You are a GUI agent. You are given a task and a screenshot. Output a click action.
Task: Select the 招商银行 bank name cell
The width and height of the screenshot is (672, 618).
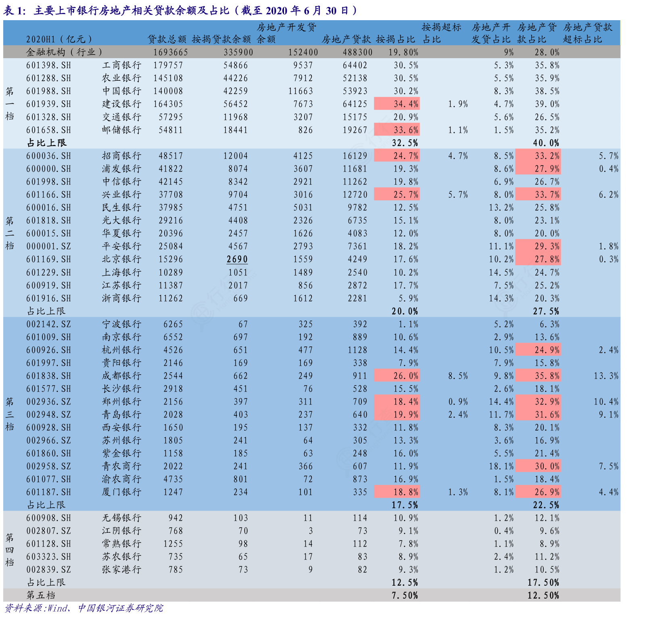[x=121, y=156]
